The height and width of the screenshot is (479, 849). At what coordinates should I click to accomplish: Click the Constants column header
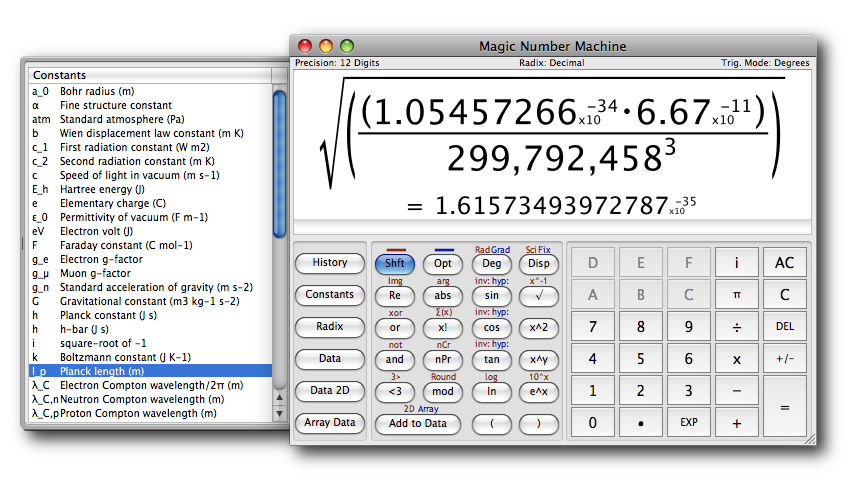point(148,75)
